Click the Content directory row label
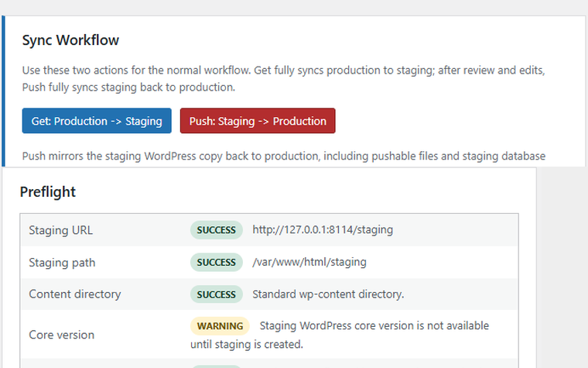588x368 pixels. (x=75, y=294)
